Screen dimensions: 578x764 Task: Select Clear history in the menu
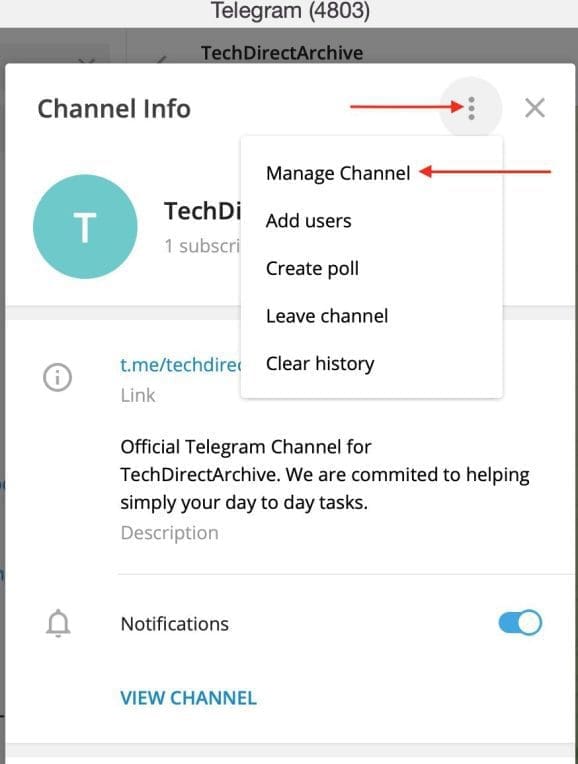click(x=320, y=363)
